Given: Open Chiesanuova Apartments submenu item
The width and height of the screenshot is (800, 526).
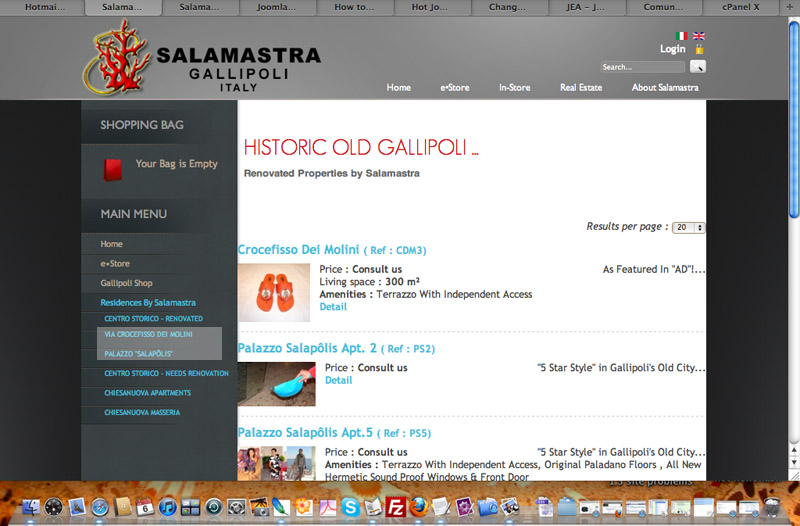Looking at the screenshot, I should click(147, 392).
